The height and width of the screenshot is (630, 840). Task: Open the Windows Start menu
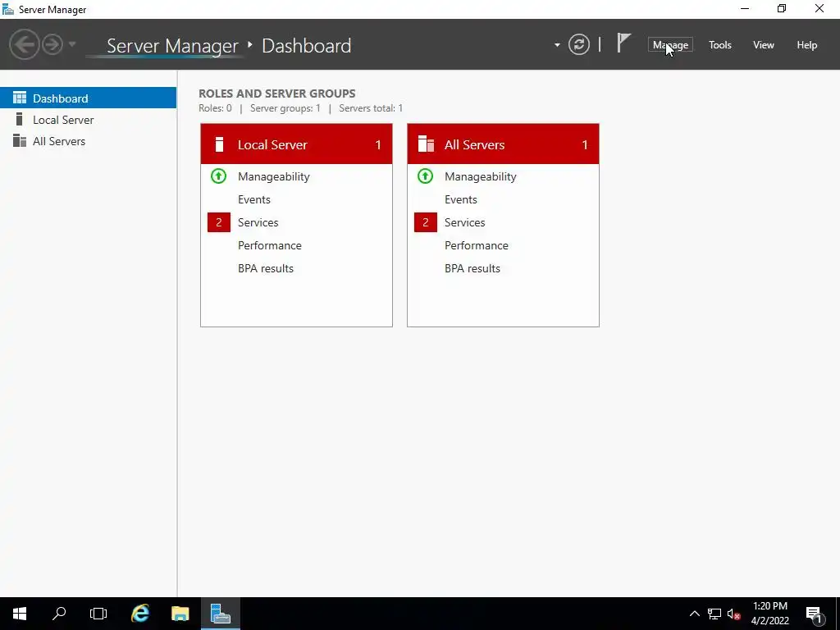[20, 614]
